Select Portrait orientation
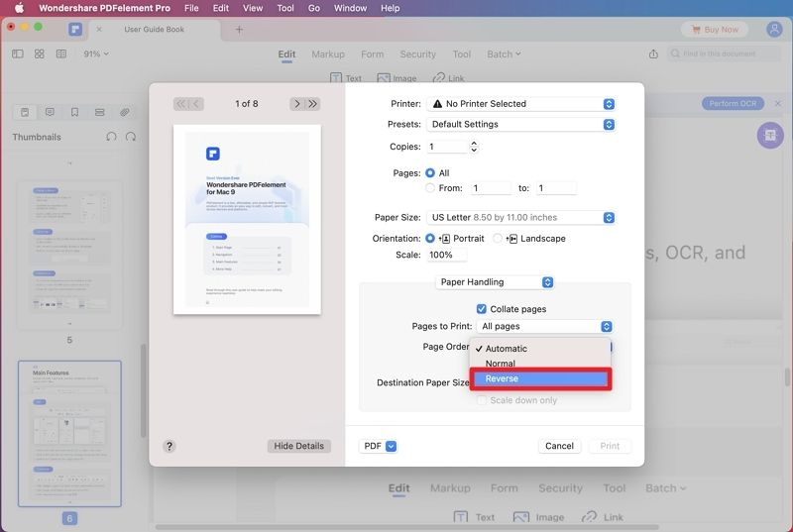Image resolution: width=793 pixels, height=532 pixels. click(430, 238)
